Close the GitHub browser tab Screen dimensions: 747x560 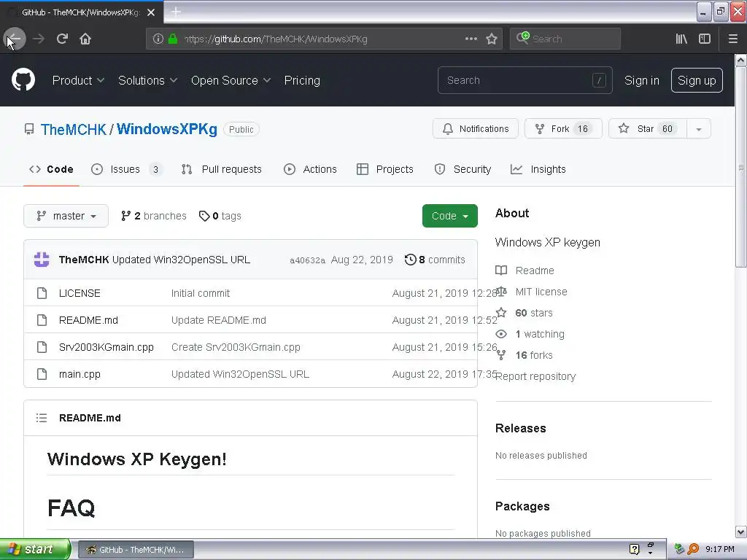tap(151, 12)
